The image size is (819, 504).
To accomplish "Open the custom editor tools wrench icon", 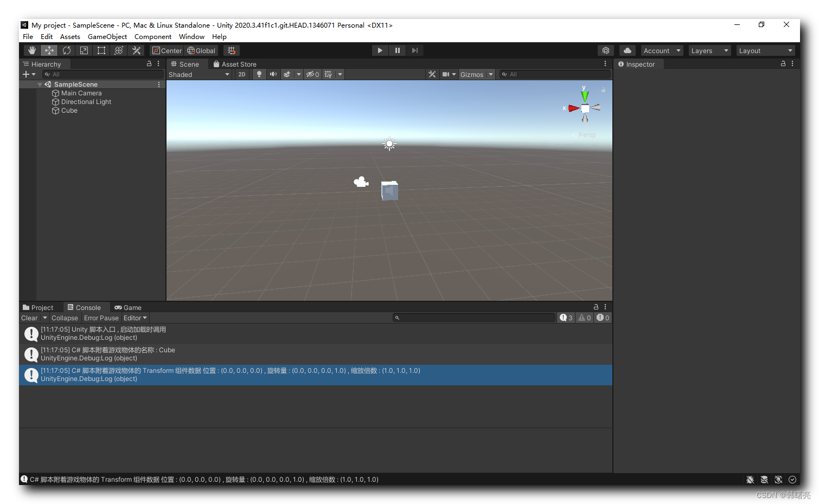I will tap(136, 50).
